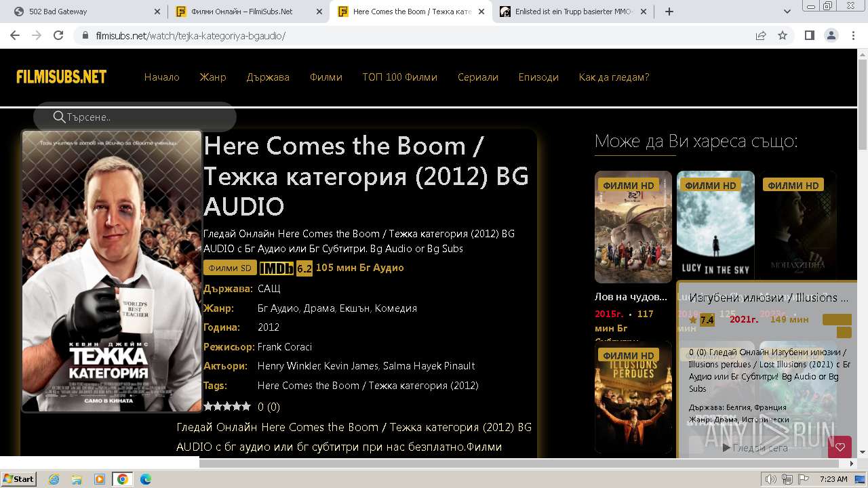Close the Enlisted tab
The image size is (868, 488).
pyautogui.click(x=644, y=12)
